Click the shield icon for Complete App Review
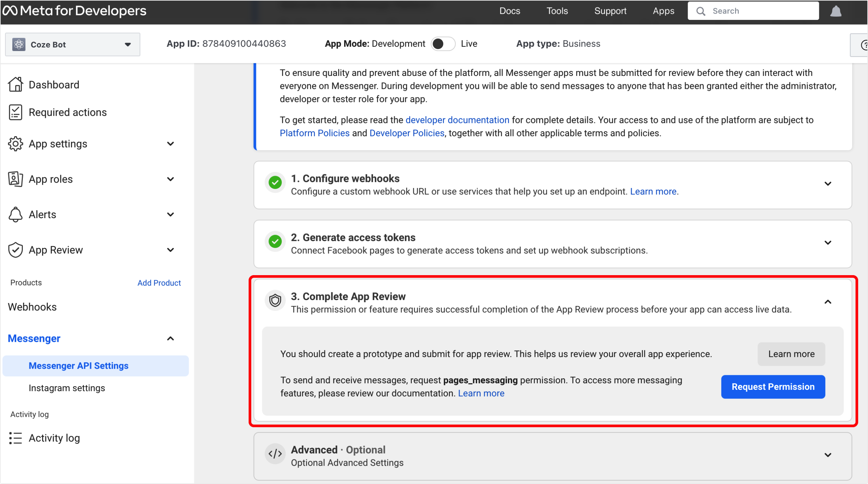This screenshot has height=484, width=868. point(275,300)
